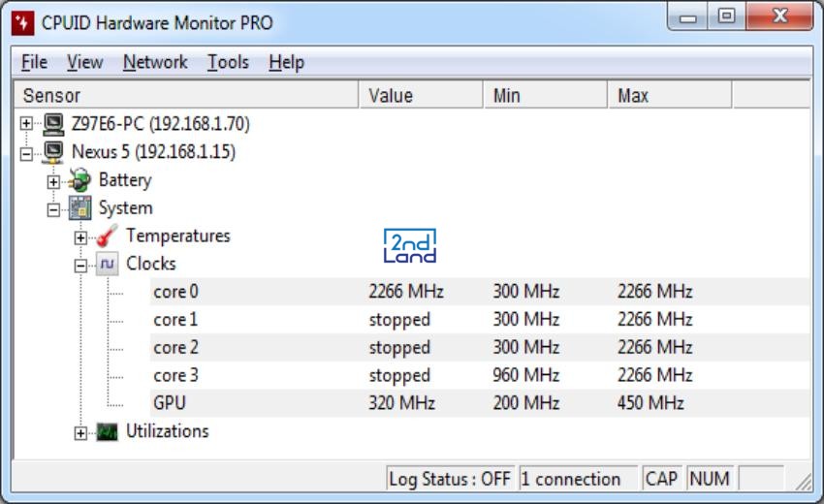This screenshot has height=504, width=824.
Task: Open the Help menu
Action: [x=286, y=63]
